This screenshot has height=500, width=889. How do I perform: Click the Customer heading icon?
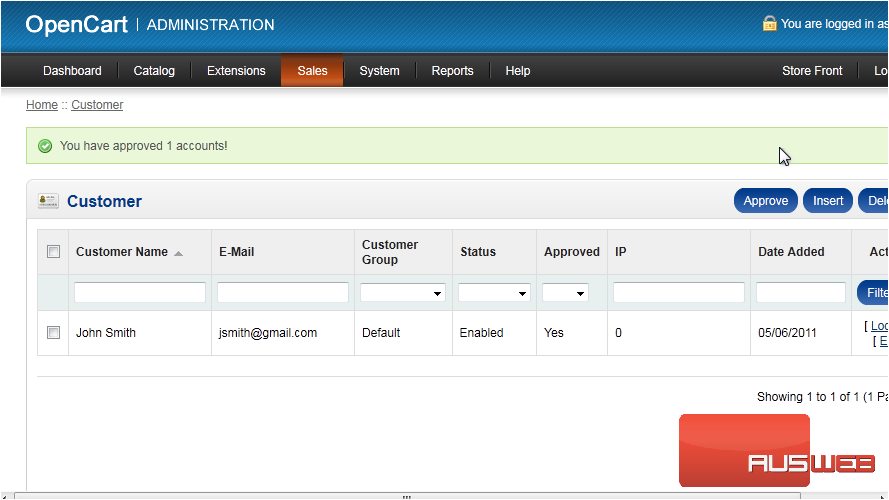[x=48, y=201]
